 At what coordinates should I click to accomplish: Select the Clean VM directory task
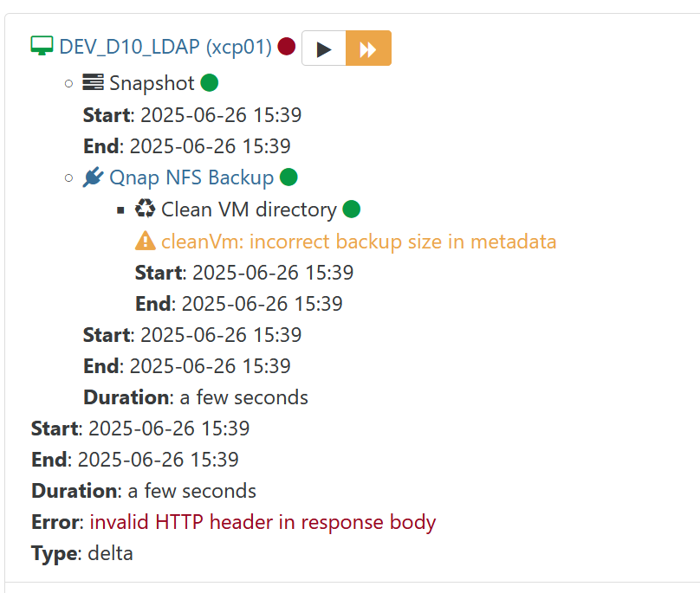click(249, 209)
